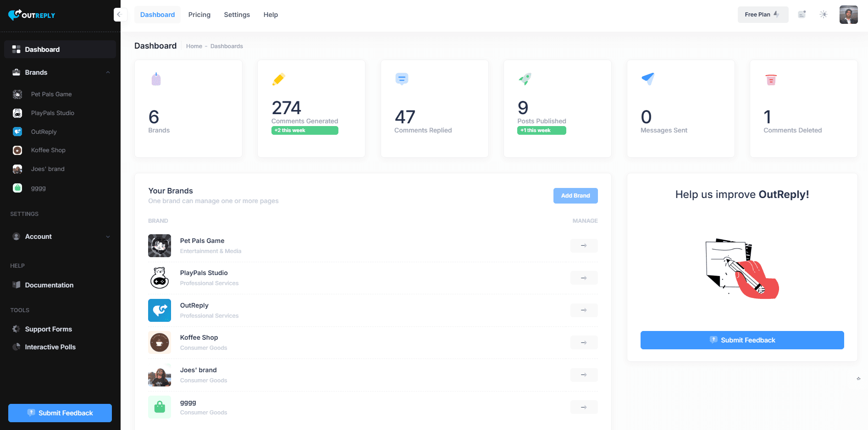Manage OutReply brand via arrow button
The width and height of the screenshot is (868, 430).
click(584, 310)
